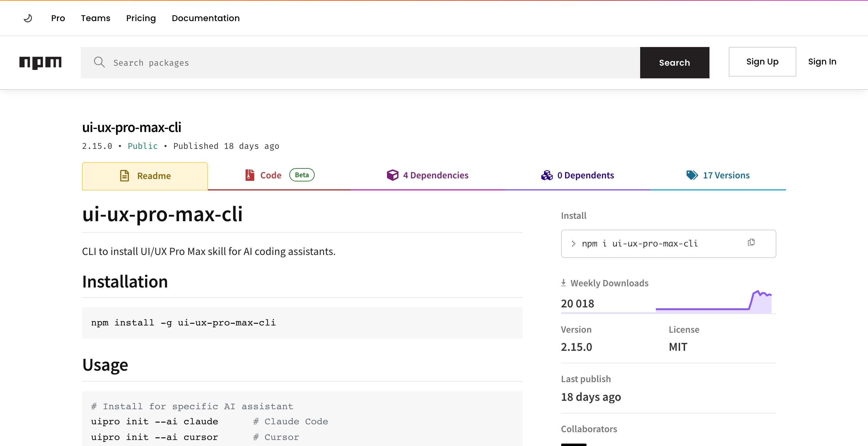Click the Sign Up button
This screenshot has width=868, height=446.
[x=762, y=62]
